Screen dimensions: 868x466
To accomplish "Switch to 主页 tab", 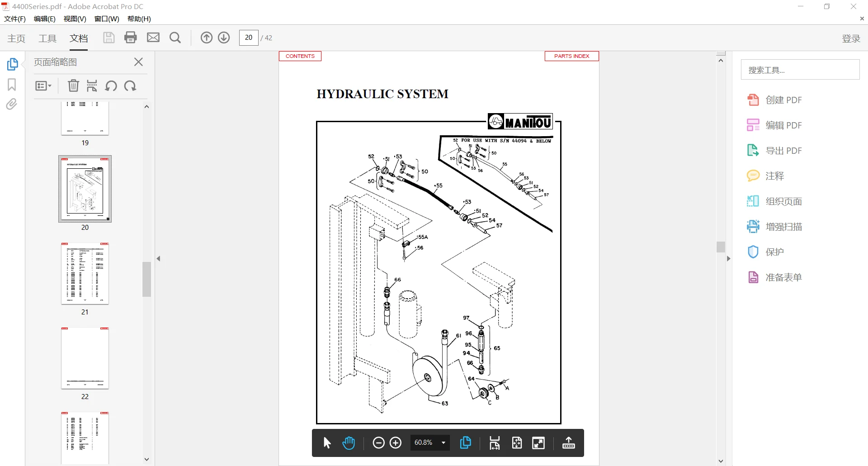I will point(16,38).
